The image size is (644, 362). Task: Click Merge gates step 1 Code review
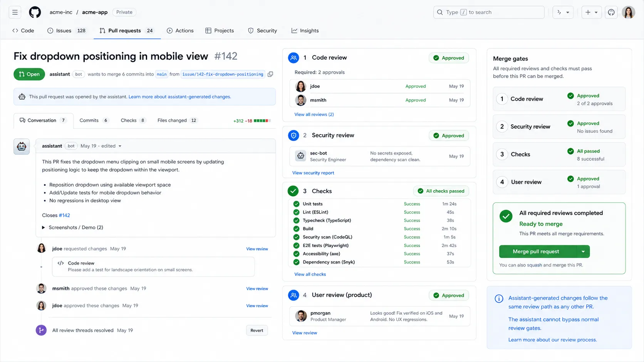pyautogui.click(x=559, y=99)
